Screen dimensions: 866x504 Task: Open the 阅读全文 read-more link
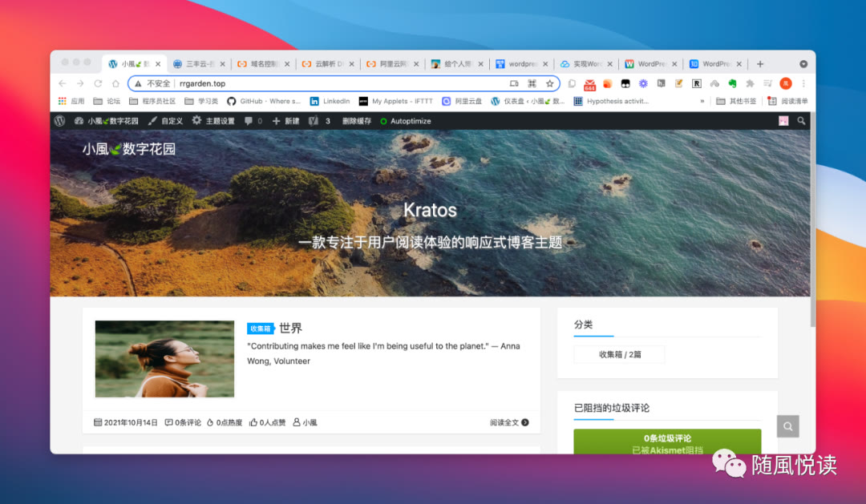coord(504,421)
